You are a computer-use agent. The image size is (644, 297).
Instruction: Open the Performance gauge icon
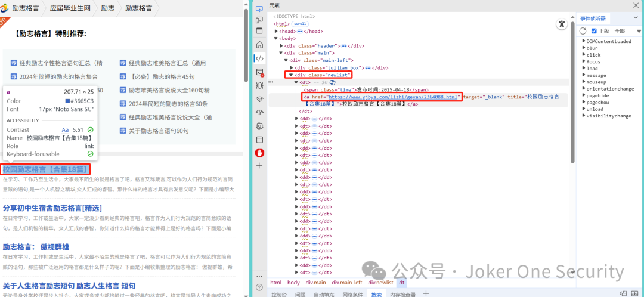(x=259, y=113)
